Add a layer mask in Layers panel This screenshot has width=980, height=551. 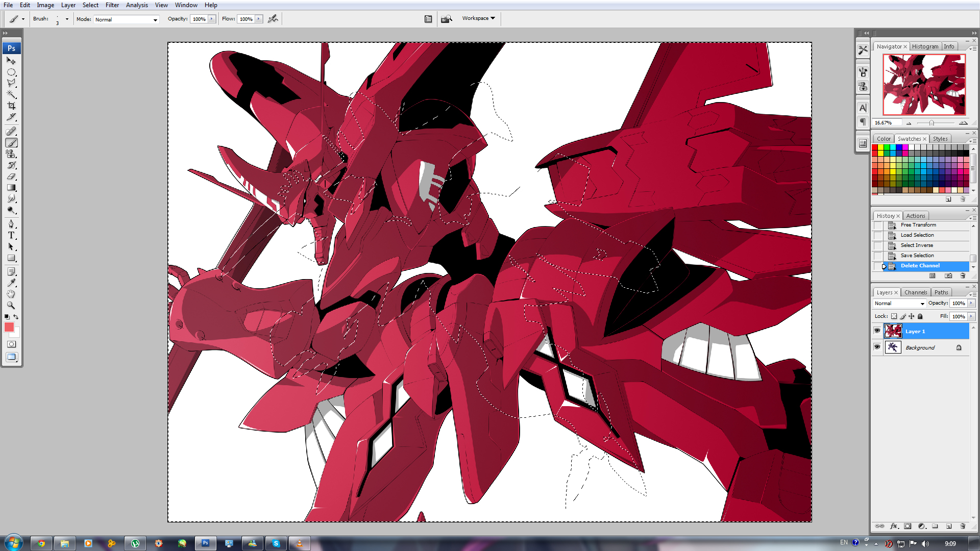[x=908, y=526]
